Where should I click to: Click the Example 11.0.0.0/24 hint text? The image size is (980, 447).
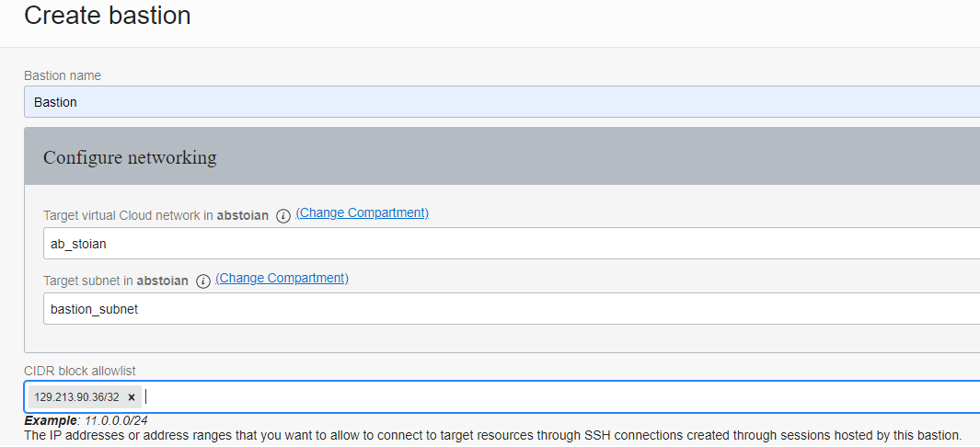(86, 420)
